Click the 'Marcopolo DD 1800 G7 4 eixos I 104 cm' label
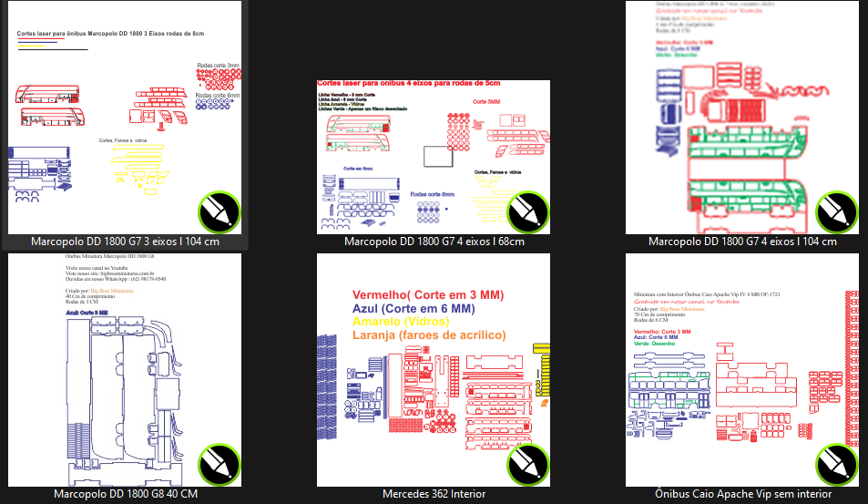Screen dimensions: 868x504 point(742,242)
